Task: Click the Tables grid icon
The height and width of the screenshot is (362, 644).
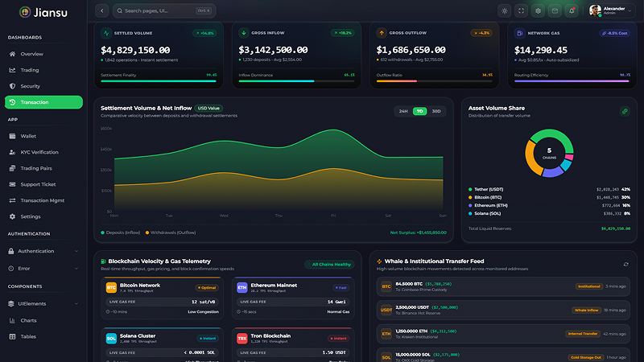Action: coord(12,336)
